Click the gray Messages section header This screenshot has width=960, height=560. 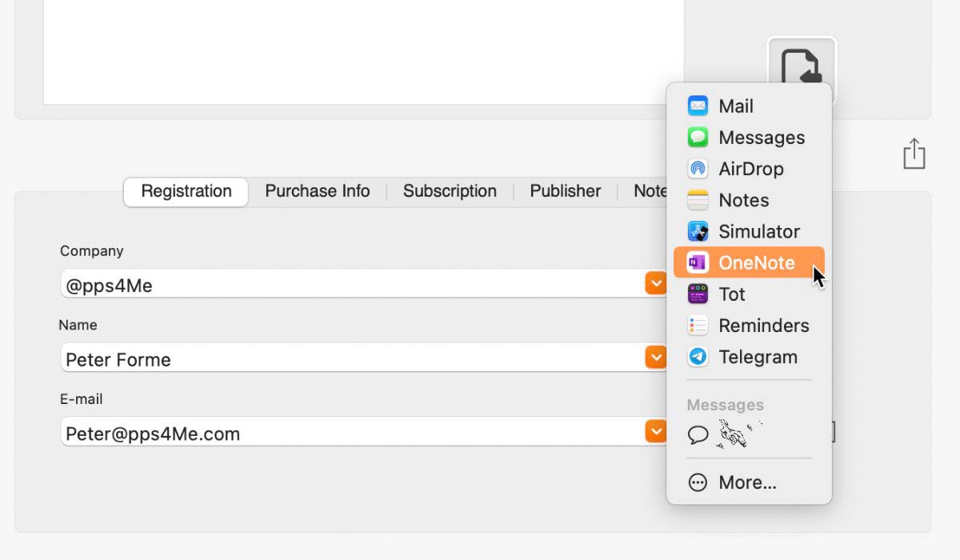click(x=726, y=405)
